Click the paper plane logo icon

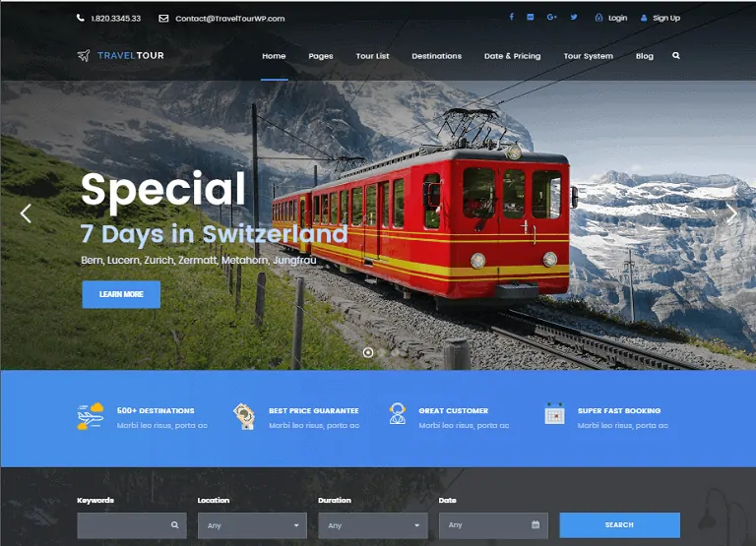click(84, 55)
